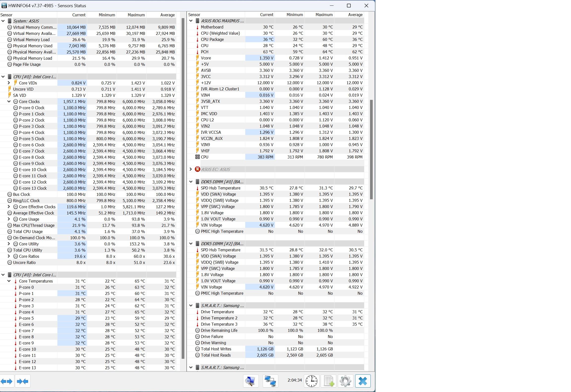Reset min/max values with clock icon

tap(311, 381)
